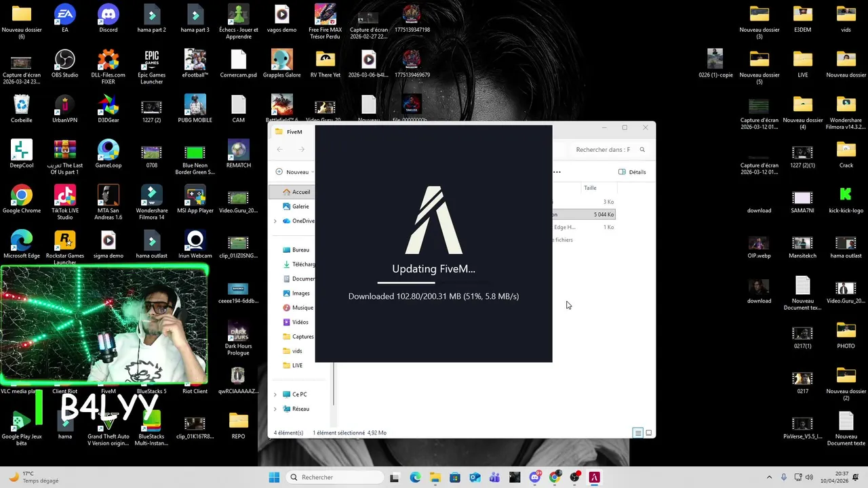Open vids folder in Explorer sidebar
Viewport: 868px width, 488px height.
tap(292, 351)
